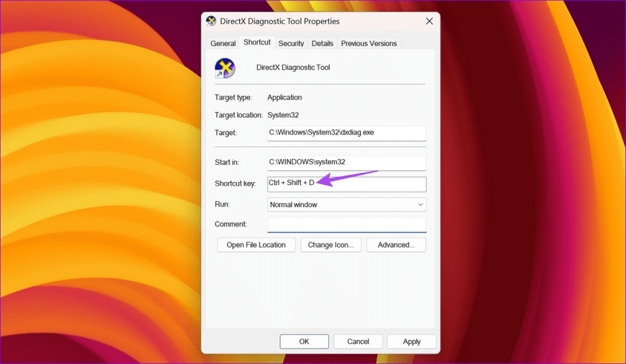Apply the shortcut key changes
The image size is (626, 364).
tap(411, 341)
